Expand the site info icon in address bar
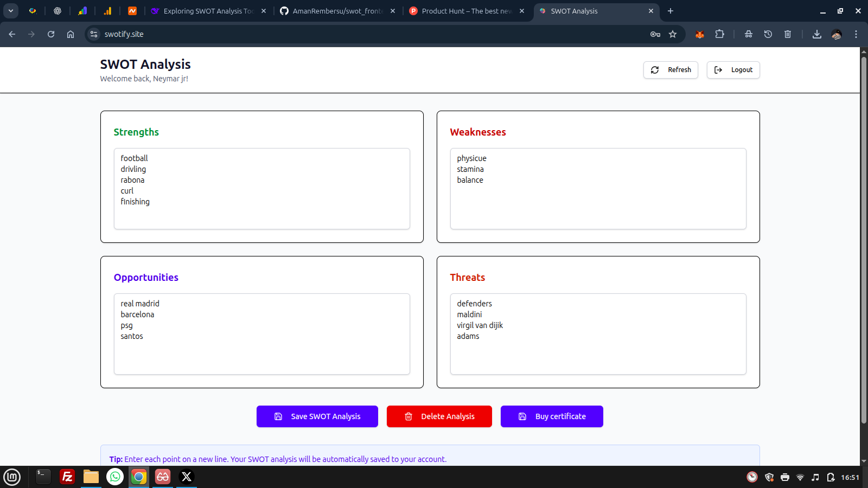The image size is (868, 488). [x=94, y=34]
